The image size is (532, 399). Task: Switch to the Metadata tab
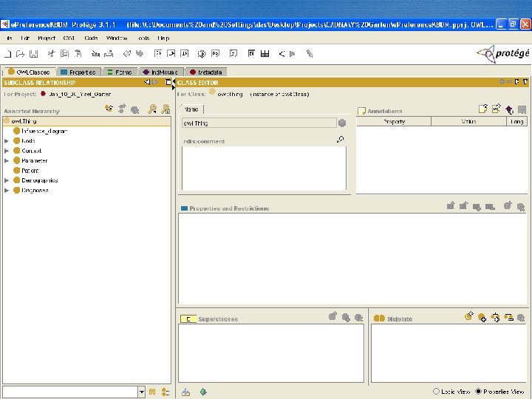[x=205, y=72]
